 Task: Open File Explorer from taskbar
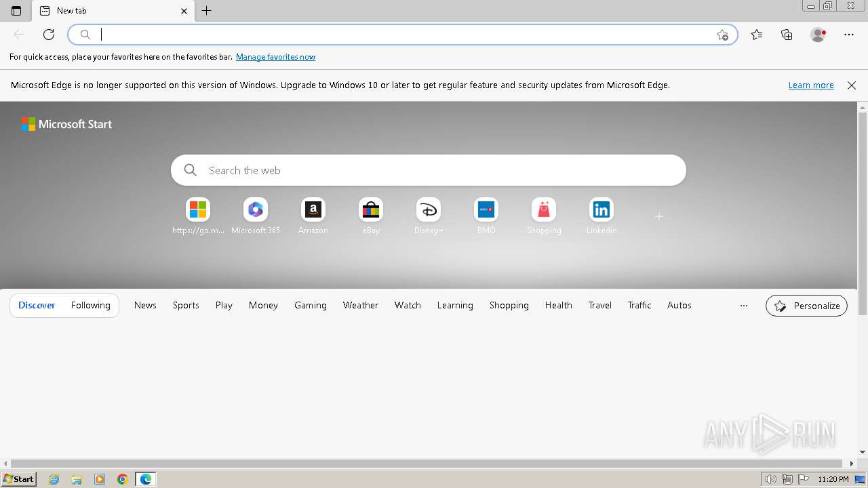coord(77,479)
